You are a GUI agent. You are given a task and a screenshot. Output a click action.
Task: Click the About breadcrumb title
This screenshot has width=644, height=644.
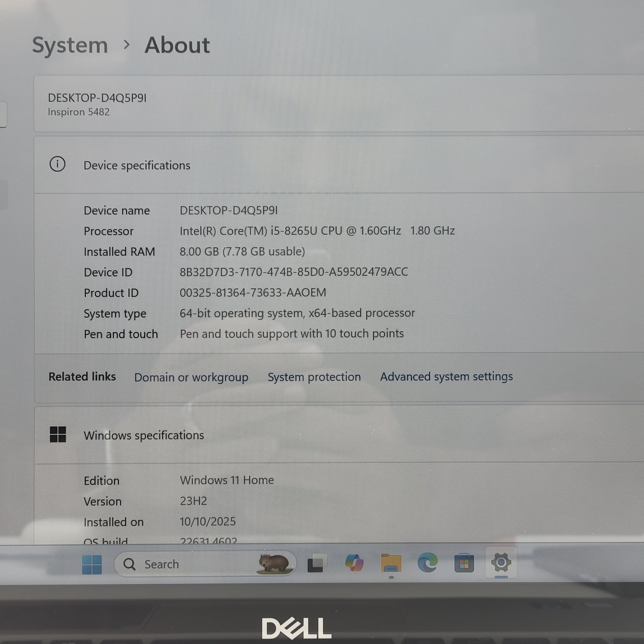coord(177,45)
